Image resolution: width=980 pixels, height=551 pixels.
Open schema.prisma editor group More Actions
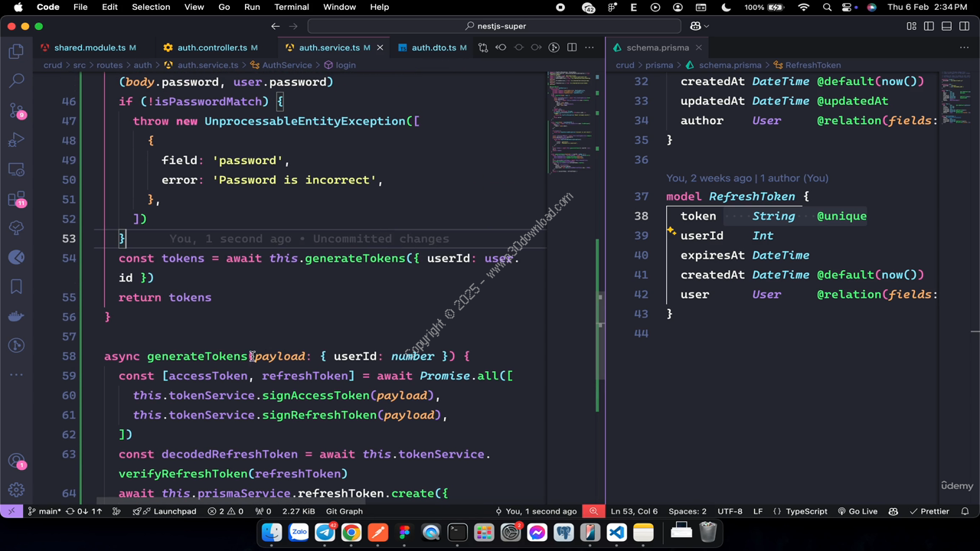966,47
